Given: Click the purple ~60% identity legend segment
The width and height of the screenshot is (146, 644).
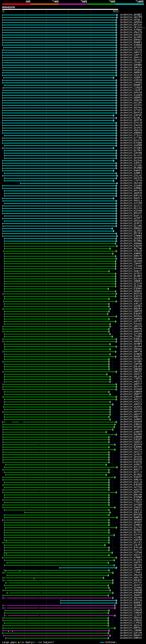Looking at the screenshot, I should pos(73,4).
